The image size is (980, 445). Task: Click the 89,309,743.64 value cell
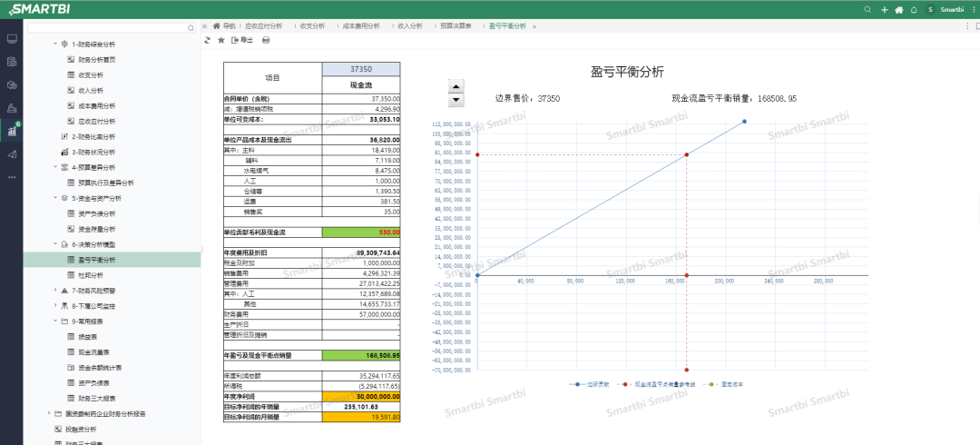361,252
